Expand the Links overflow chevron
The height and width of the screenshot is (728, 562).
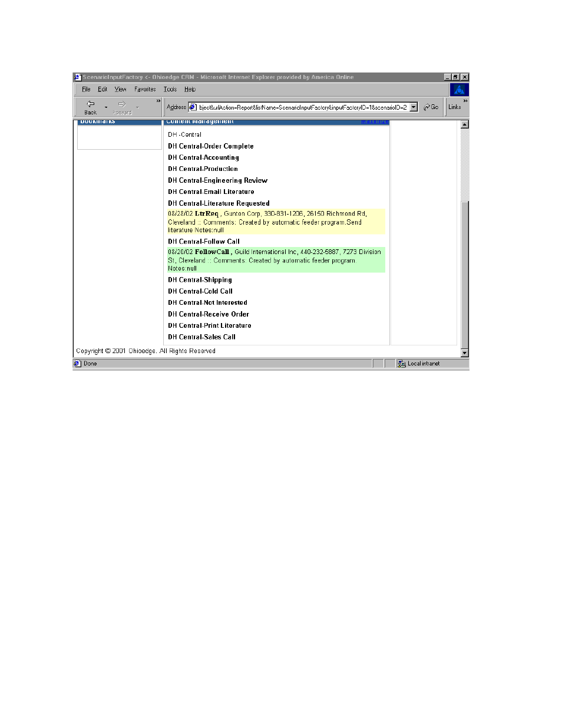tap(465, 101)
